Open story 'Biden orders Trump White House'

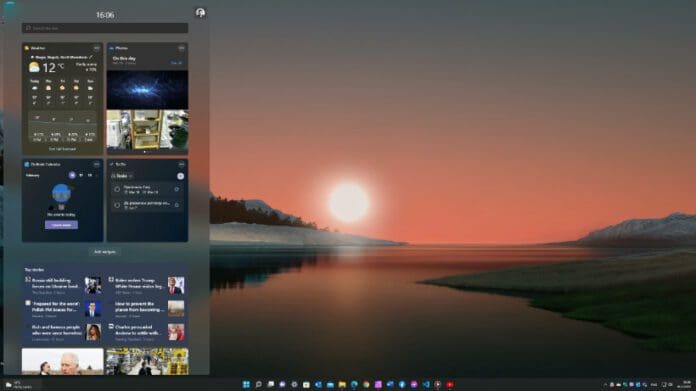(147, 285)
